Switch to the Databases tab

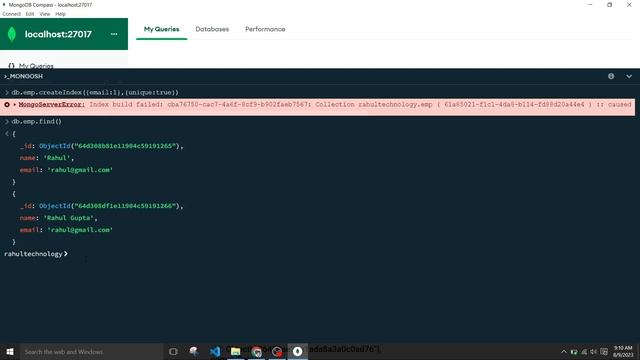(x=212, y=29)
